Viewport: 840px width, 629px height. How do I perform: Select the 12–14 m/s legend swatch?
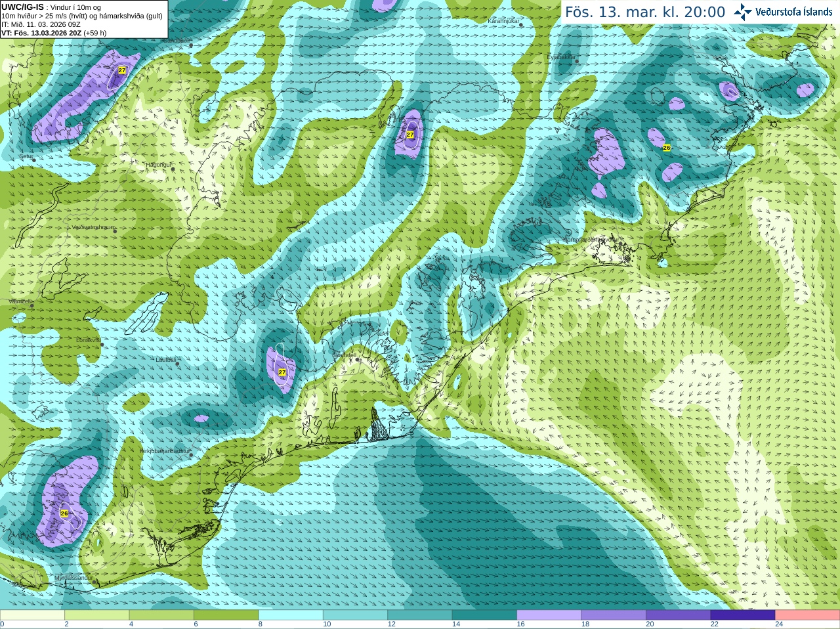(420, 615)
